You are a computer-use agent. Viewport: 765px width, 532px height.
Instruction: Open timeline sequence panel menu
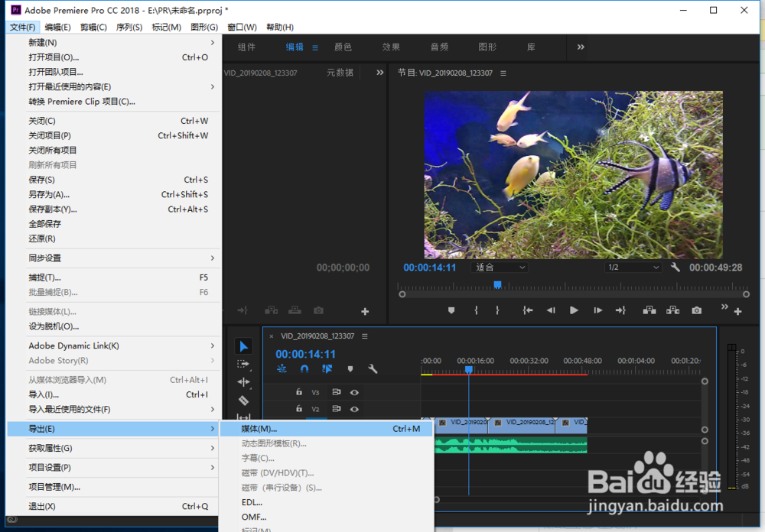click(364, 336)
